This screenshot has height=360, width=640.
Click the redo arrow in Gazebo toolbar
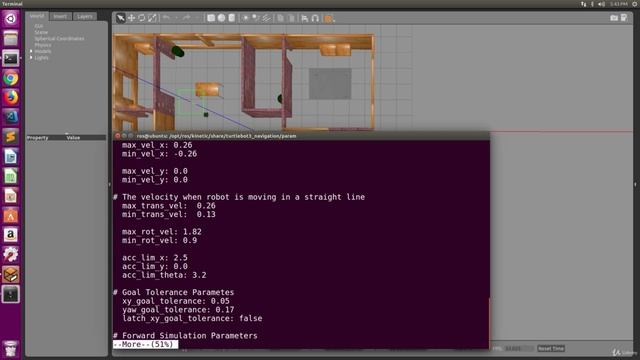click(186, 18)
